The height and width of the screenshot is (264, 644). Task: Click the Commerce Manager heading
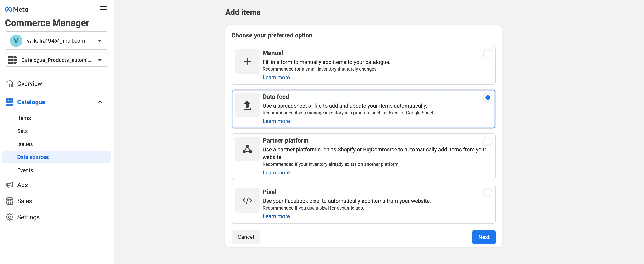[x=47, y=23]
